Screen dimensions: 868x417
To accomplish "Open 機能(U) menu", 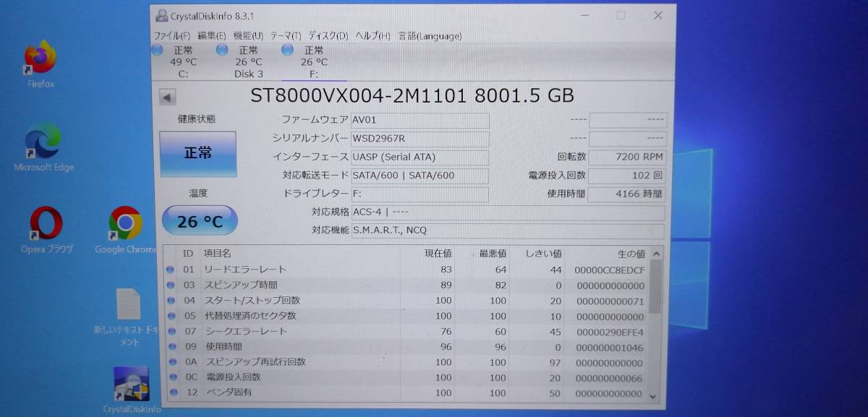I will pyautogui.click(x=248, y=35).
